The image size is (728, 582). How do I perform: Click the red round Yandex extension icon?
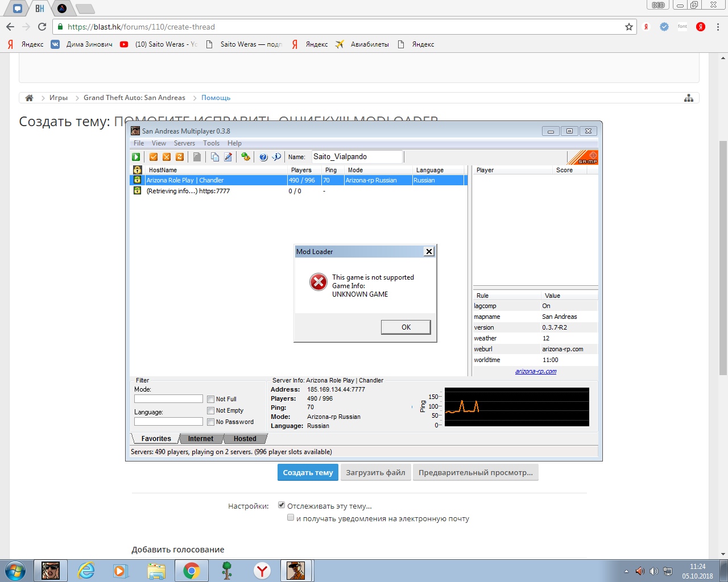tap(701, 27)
